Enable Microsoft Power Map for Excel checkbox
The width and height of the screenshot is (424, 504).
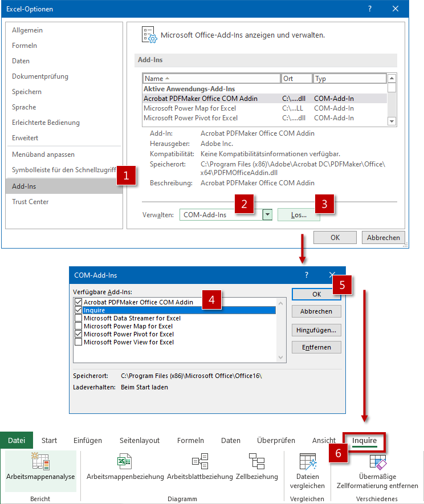pos(78,326)
